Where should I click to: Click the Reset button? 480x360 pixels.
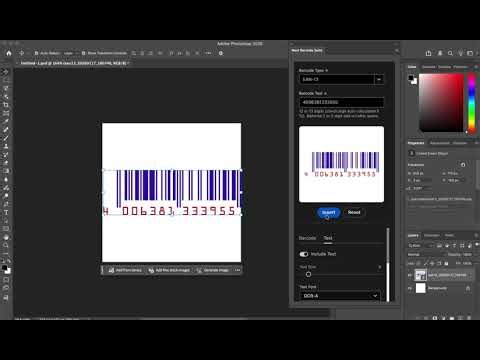pyautogui.click(x=354, y=212)
